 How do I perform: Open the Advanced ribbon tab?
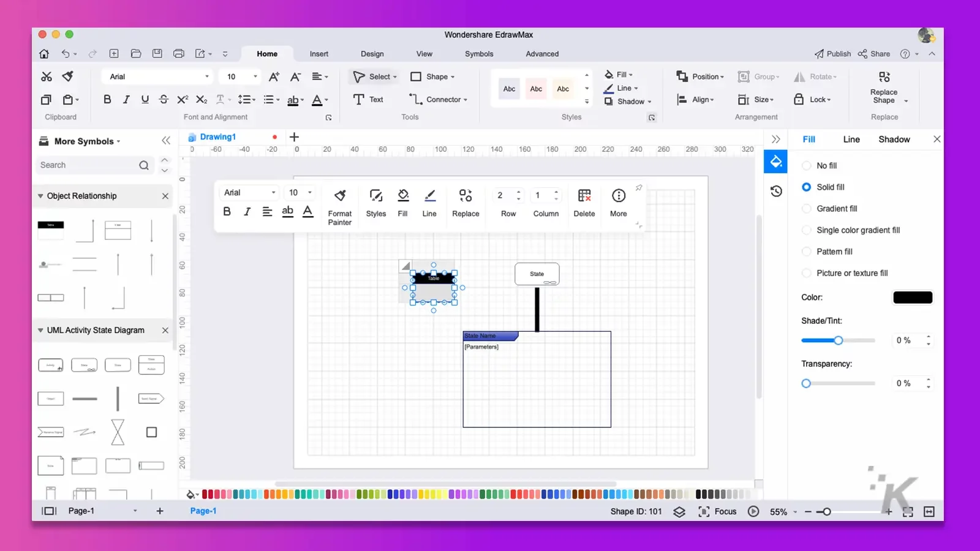(x=542, y=54)
